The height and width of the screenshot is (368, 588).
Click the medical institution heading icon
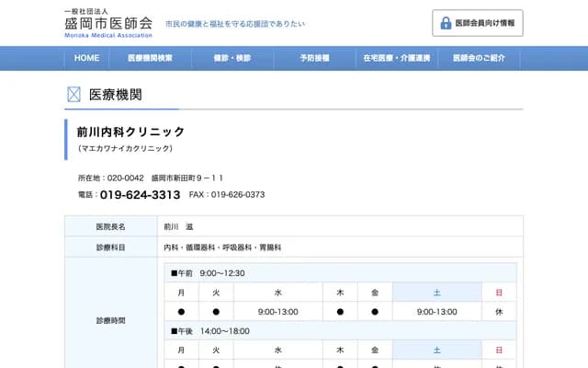click(74, 95)
